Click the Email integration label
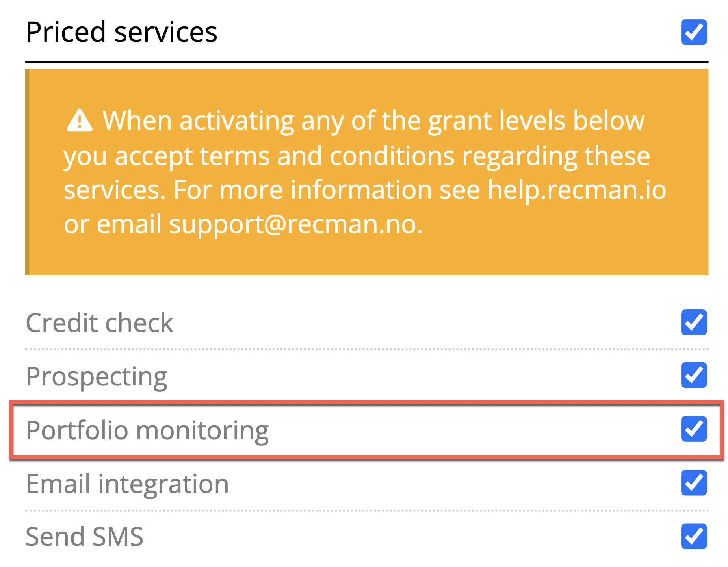 click(127, 484)
